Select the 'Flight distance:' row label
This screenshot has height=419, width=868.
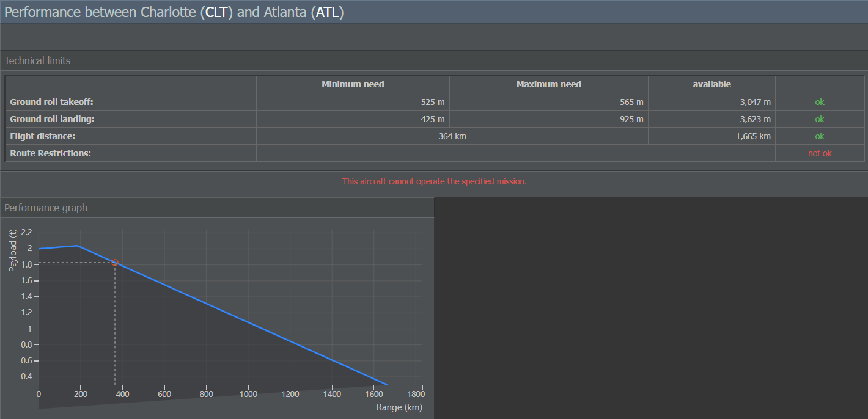pyautogui.click(x=42, y=136)
